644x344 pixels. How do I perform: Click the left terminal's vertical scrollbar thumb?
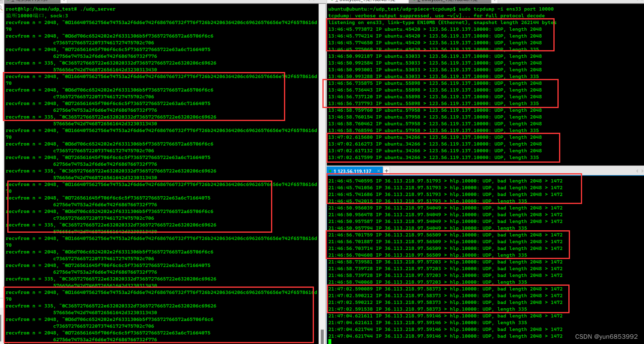point(322,336)
